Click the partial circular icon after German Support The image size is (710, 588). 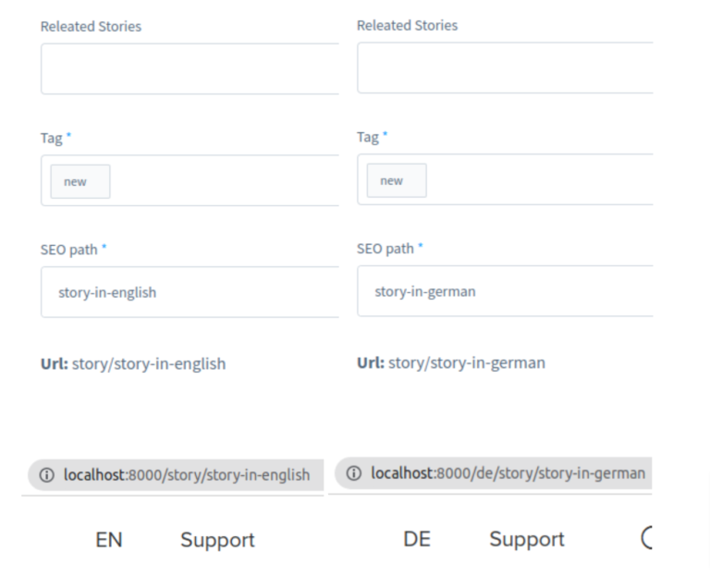tap(647, 538)
